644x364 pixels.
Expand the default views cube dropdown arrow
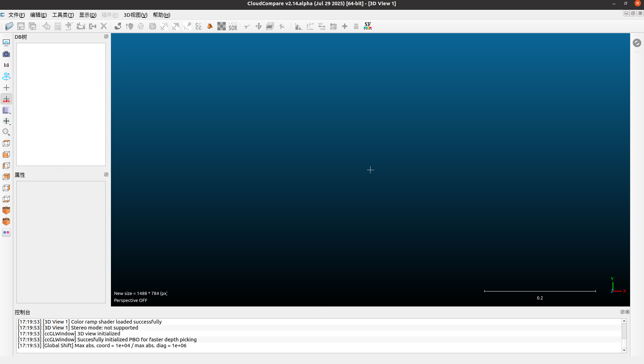click(10, 113)
